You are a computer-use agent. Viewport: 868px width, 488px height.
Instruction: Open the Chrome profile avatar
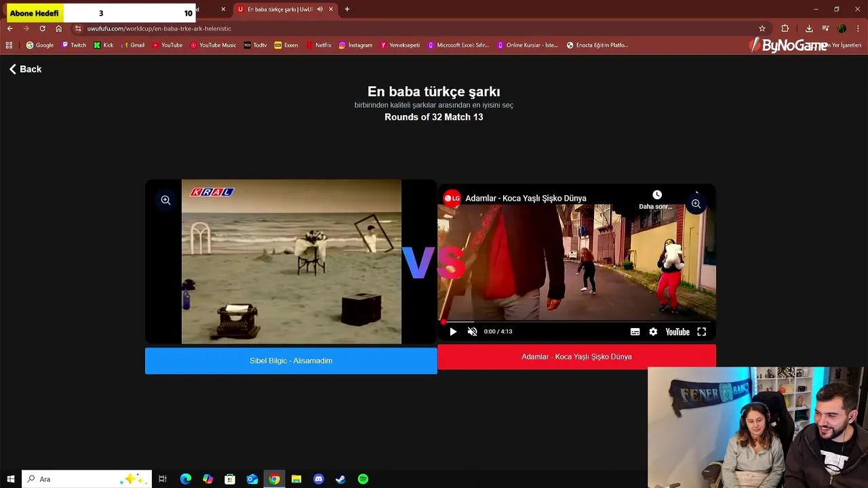(842, 28)
